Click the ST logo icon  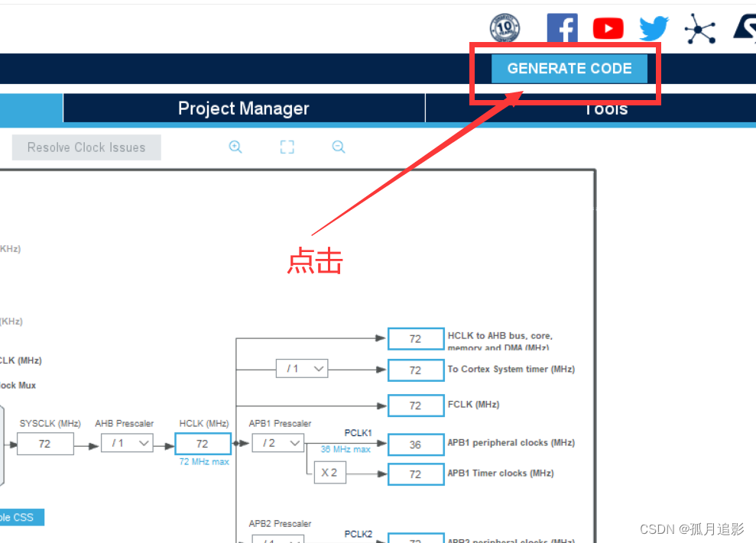point(745,28)
